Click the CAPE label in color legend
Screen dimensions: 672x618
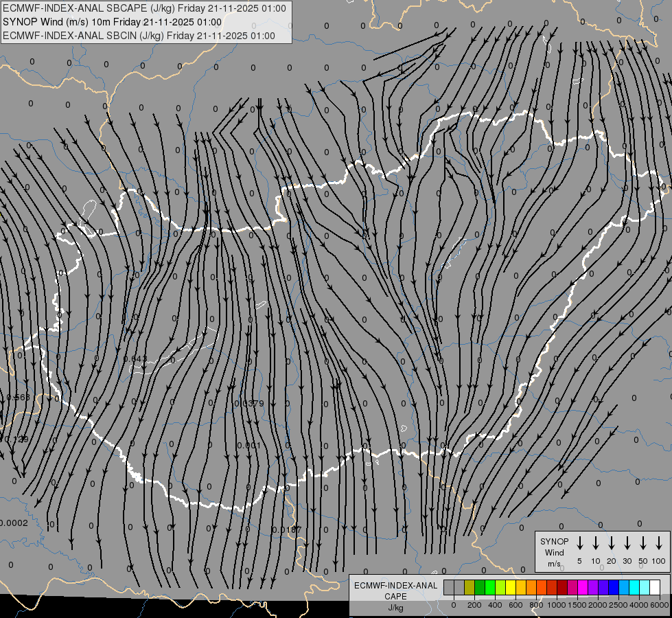395,597
